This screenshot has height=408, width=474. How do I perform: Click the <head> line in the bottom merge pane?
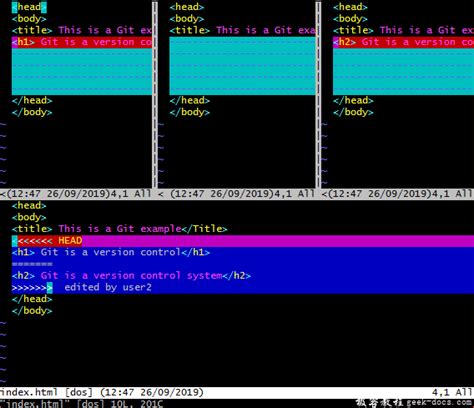(29, 206)
